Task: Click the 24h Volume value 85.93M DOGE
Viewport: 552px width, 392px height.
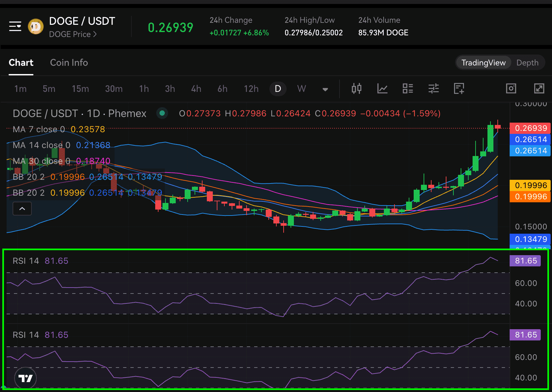Action: [x=383, y=33]
